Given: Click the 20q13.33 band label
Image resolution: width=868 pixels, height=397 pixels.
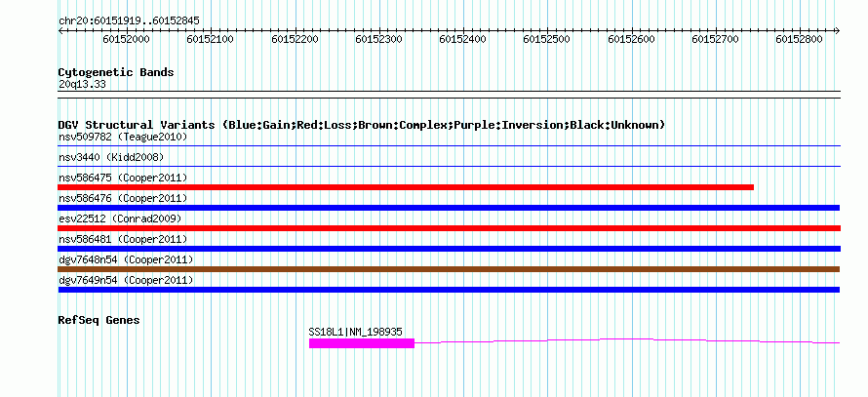Looking at the screenshot, I should (82, 85).
